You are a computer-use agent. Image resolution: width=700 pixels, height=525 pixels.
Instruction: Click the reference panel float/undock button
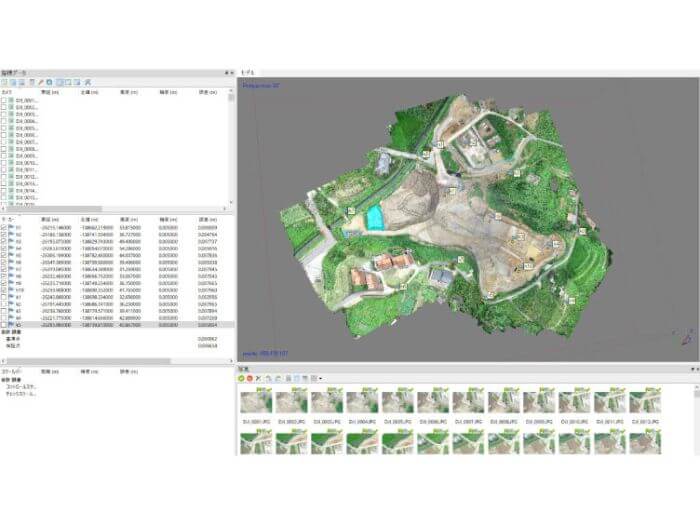pyautogui.click(x=226, y=73)
